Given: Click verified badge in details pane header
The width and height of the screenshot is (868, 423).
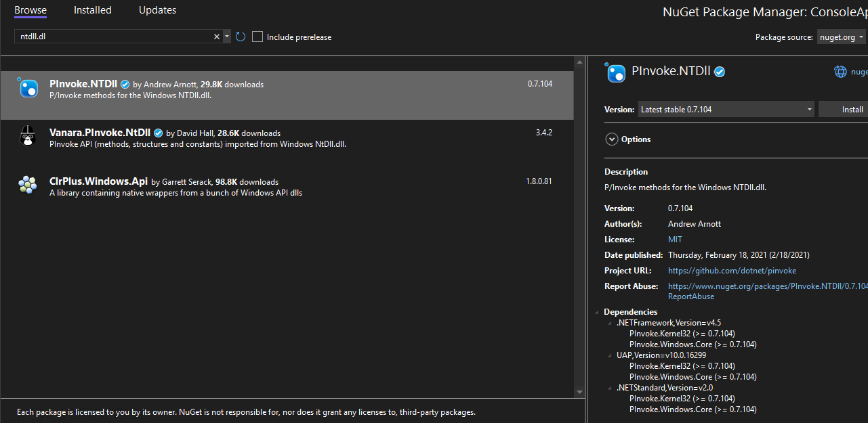Looking at the screenshot, I should click(x=720, y=71).
